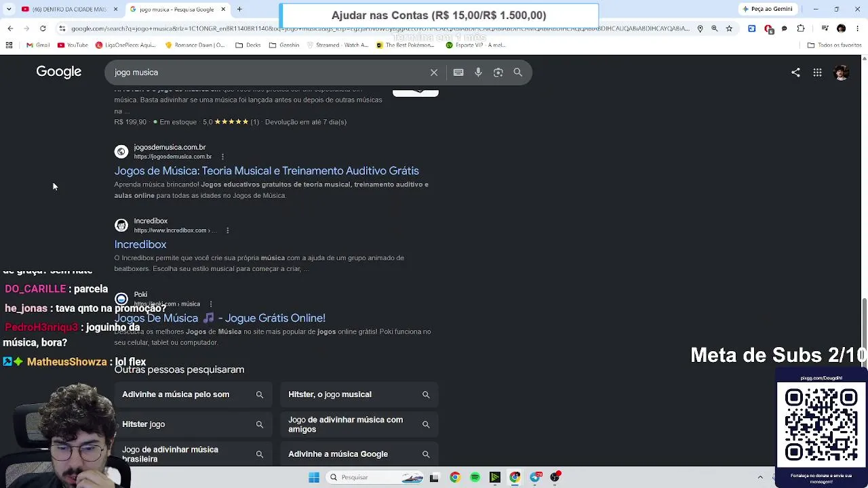Open the Decks bookmark folder
The width and height of the screenshot is (868, 488).
(x=248, y=45)
